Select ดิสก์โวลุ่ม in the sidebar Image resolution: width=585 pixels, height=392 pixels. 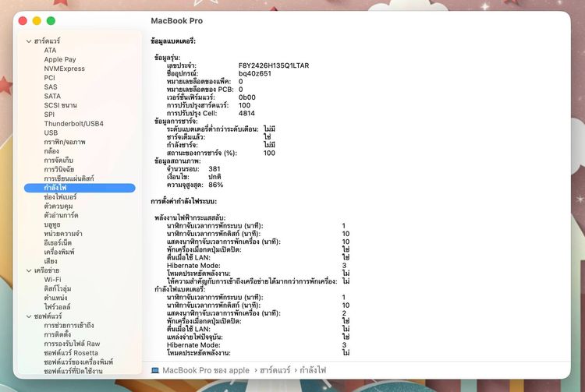tap(58, 289)
